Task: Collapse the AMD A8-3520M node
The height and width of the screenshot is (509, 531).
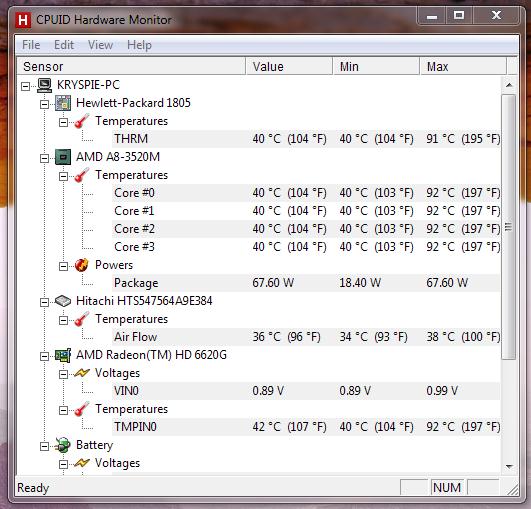Action: coord(44,158)
